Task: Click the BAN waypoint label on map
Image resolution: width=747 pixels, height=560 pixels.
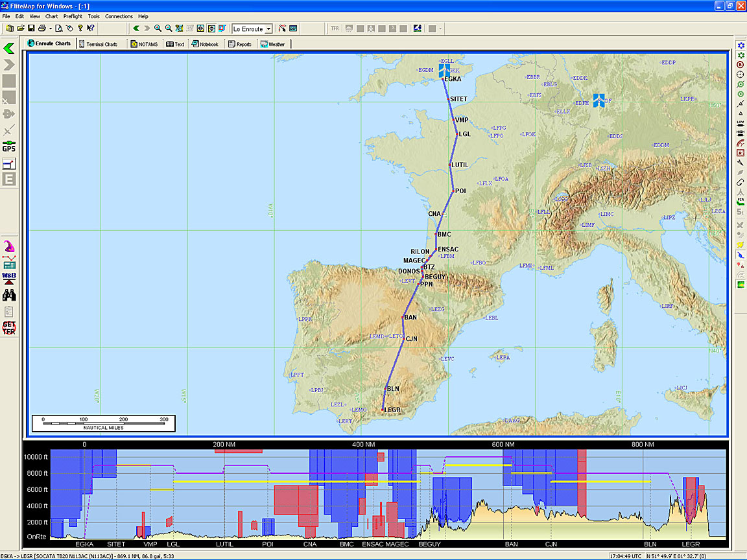Action: 410,317
